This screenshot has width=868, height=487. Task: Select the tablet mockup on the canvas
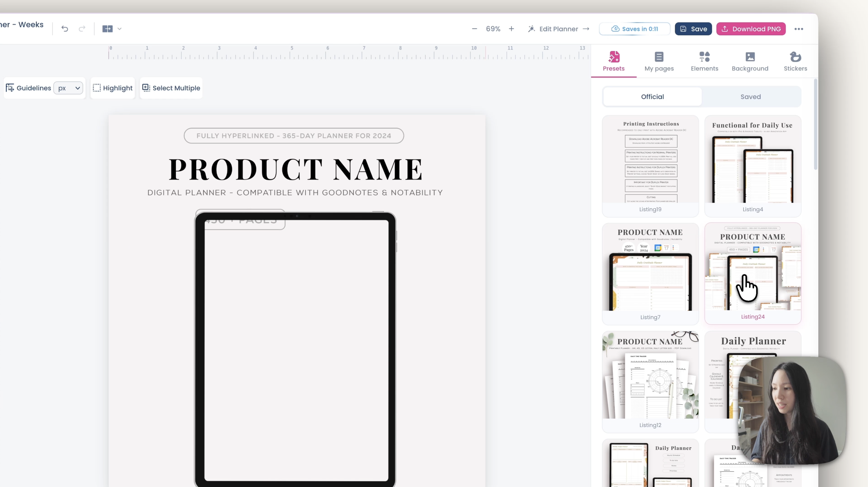[296, 349]
